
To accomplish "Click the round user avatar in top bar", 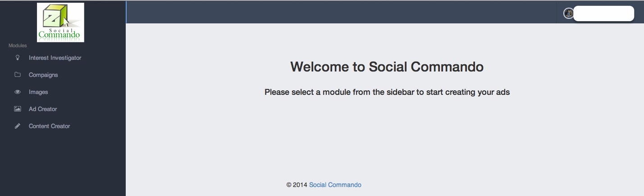I will [x=568, y=13].
